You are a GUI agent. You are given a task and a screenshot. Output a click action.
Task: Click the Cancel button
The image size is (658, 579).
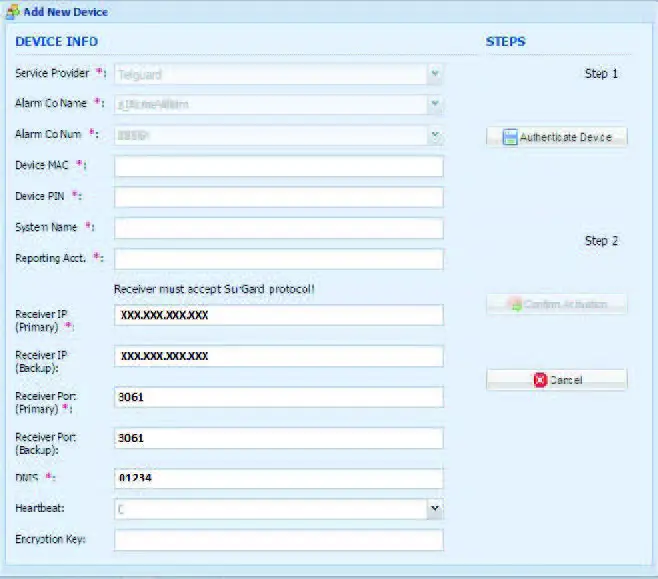(x=557, y=380)
